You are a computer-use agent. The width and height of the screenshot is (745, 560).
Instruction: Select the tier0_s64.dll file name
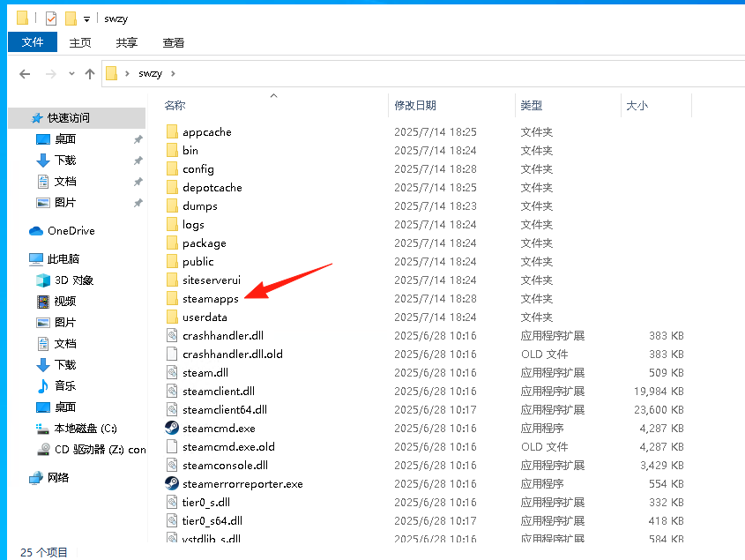tap(212, 521)
